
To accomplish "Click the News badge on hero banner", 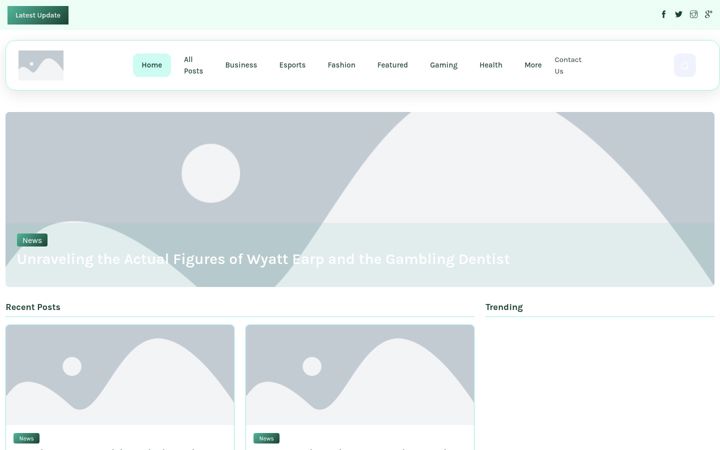I will click(32, 240).
